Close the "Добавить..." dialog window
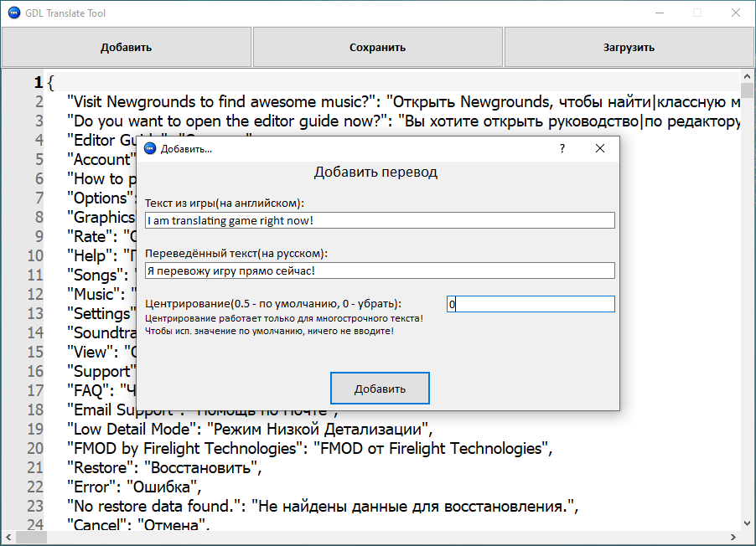This screenshot has height=546, width=756. tap(600, 148)
